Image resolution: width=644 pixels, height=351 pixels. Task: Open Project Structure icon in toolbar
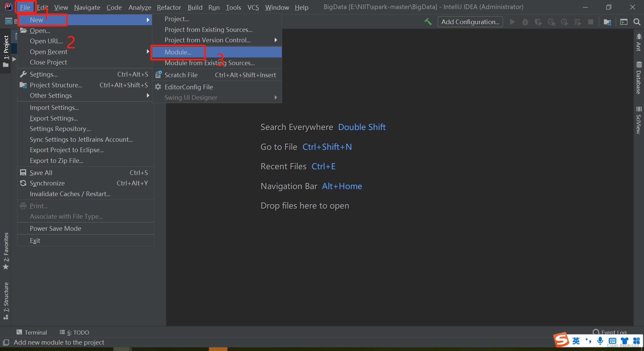607,22
